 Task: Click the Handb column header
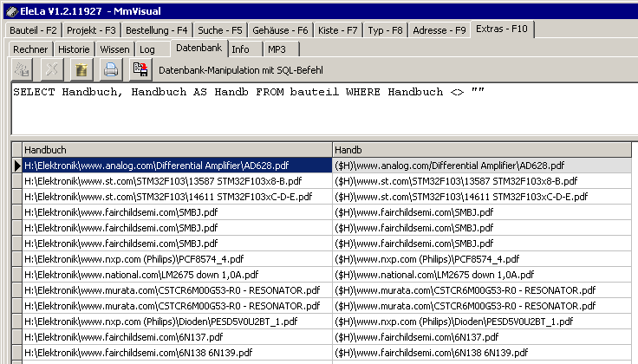[x=482, y=150]
